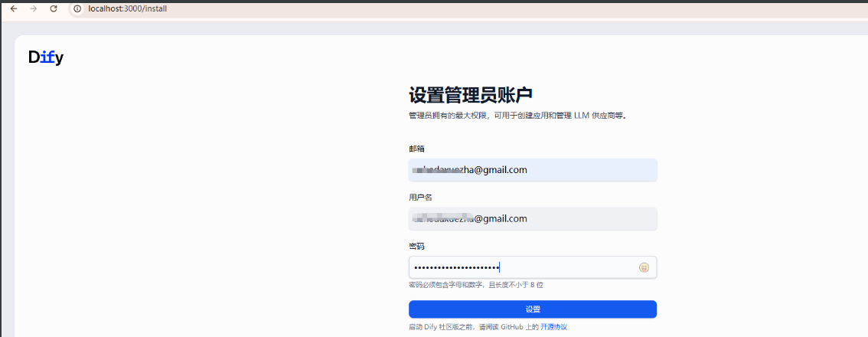
Task: Click the 密码 password input field
Action: click(x=533, y=267)
